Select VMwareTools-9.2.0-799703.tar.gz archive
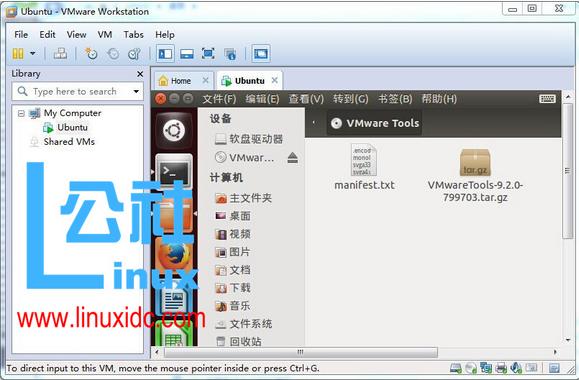The height and width of the screenshot is (380, 579). tap(475, 175)
